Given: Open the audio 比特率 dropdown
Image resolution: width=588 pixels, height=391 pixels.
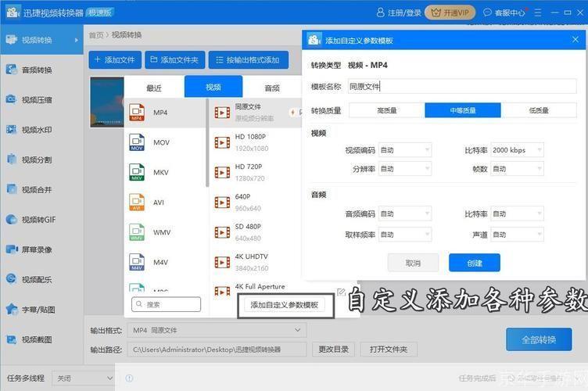Looking at the screenshot, I should coord(517,213).
